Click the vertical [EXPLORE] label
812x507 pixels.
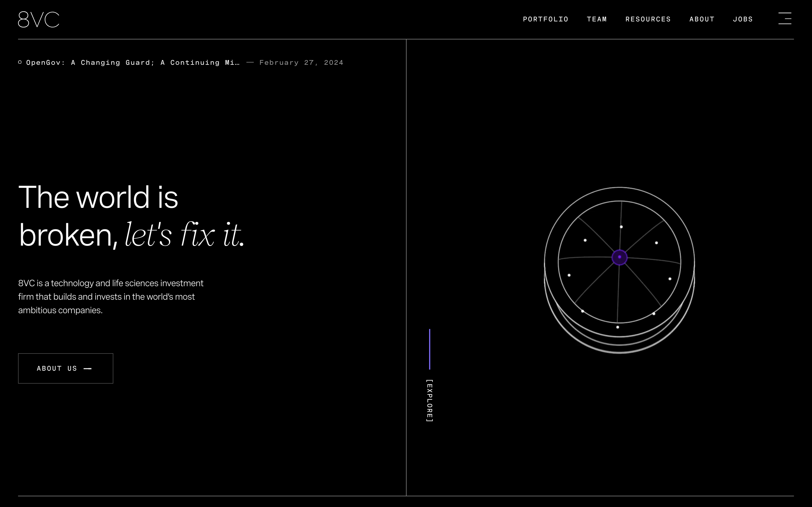tap(429, 401)
